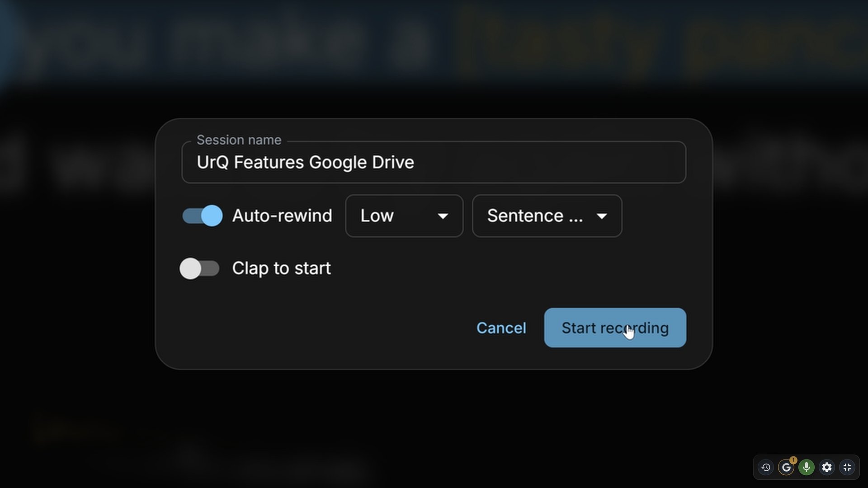Open the session history clock icon
This screenshot has width=868, height=488.
click(766, 467)
